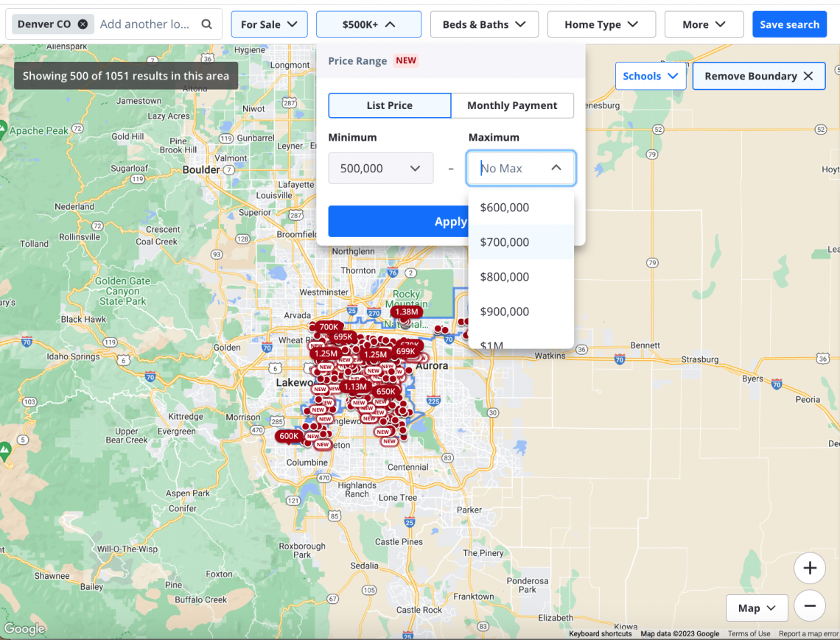Click the 1.38M price marker
The image size is (840, 640).
pyautogui.click(x=407, y=312)
